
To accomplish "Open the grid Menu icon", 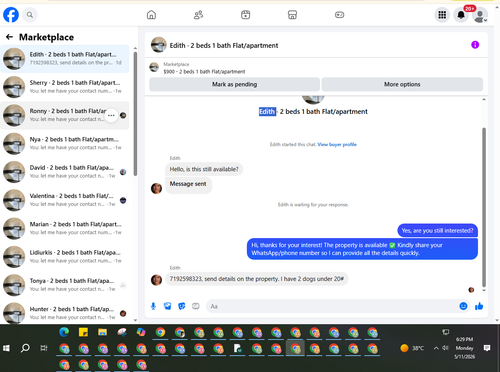I will tap(442, 15).
